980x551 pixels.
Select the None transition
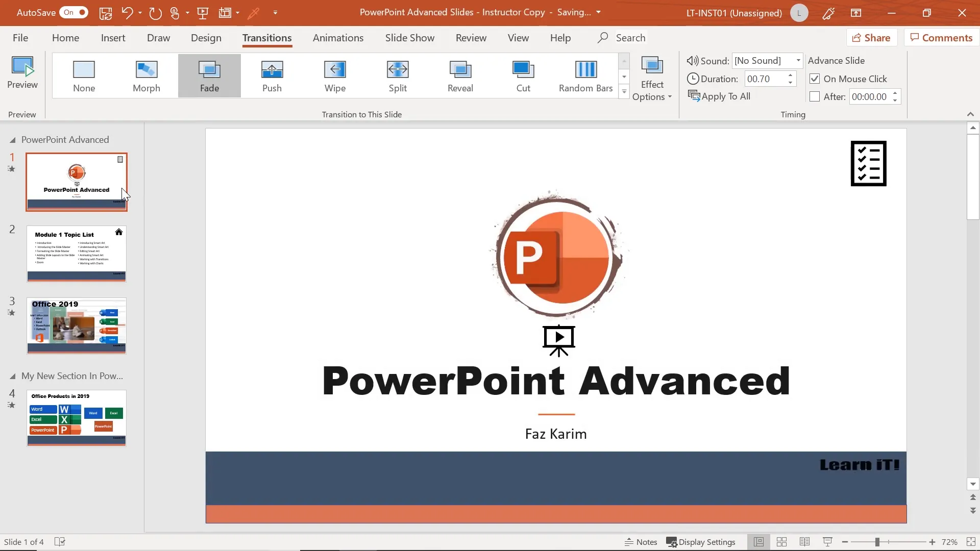[x=84, y=76]
